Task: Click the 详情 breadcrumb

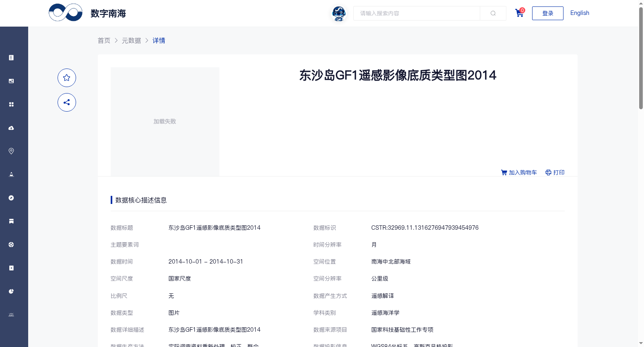Action: pos(159,41)
